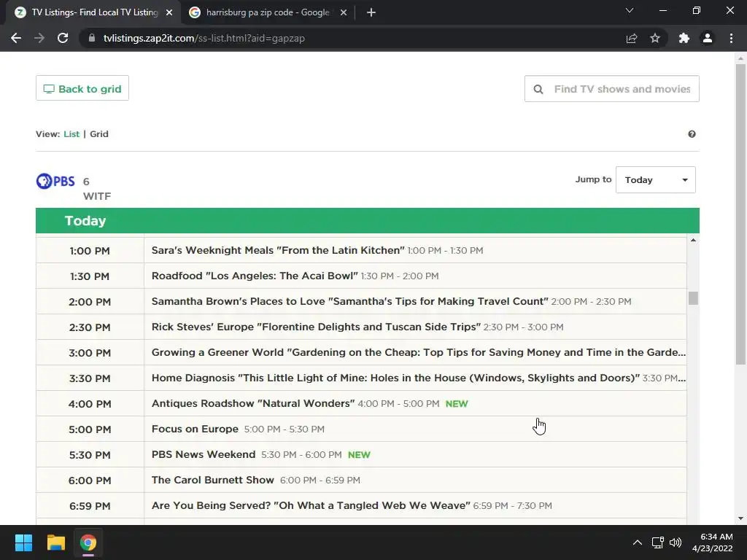The width and height of the screenshot is (747, 560).
Task: Click the listings scroll up arrow
Action: (x=693, y=240)
